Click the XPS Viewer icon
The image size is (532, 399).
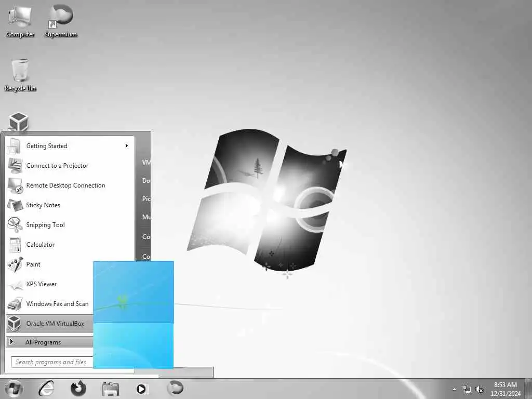pos(15,284)
